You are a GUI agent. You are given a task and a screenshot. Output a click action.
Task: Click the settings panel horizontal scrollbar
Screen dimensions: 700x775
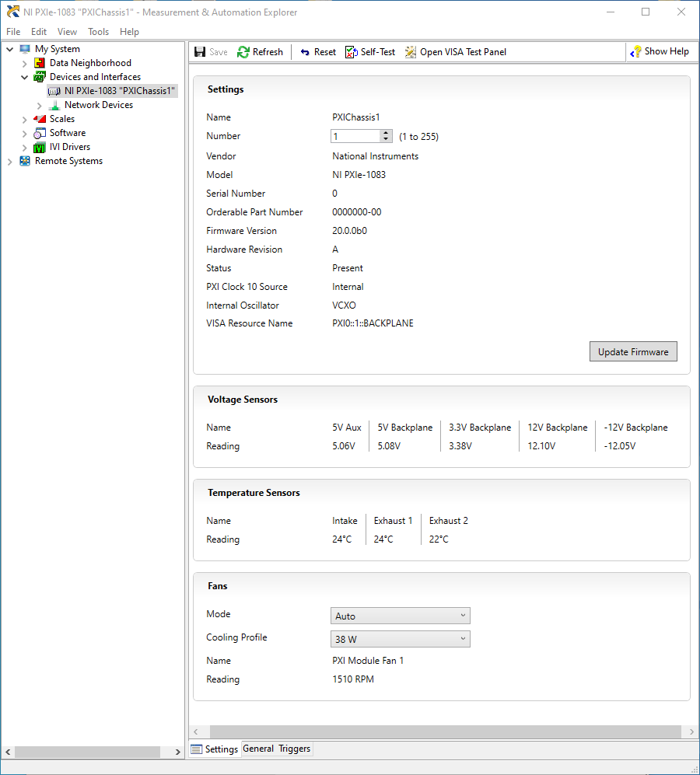pyautogui.click(x=445, y=731)
